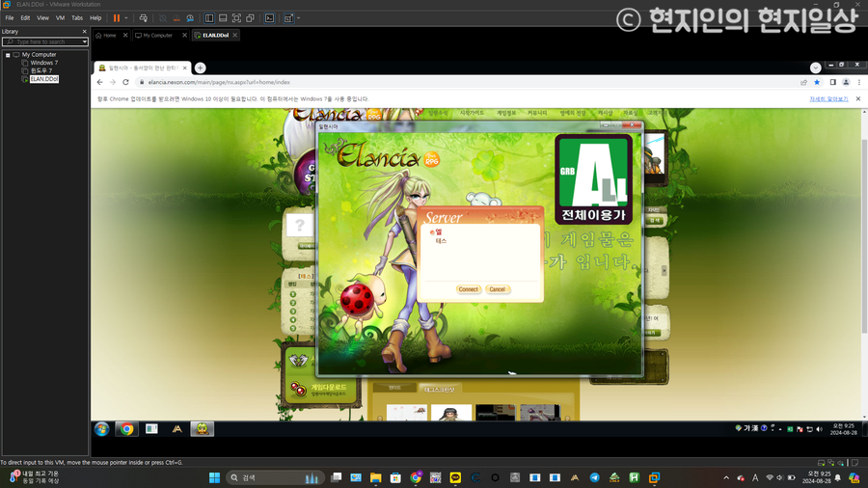Viewport: 868px width, 488px height.
Task: Open the VMware Help menu
Action: 95,18
